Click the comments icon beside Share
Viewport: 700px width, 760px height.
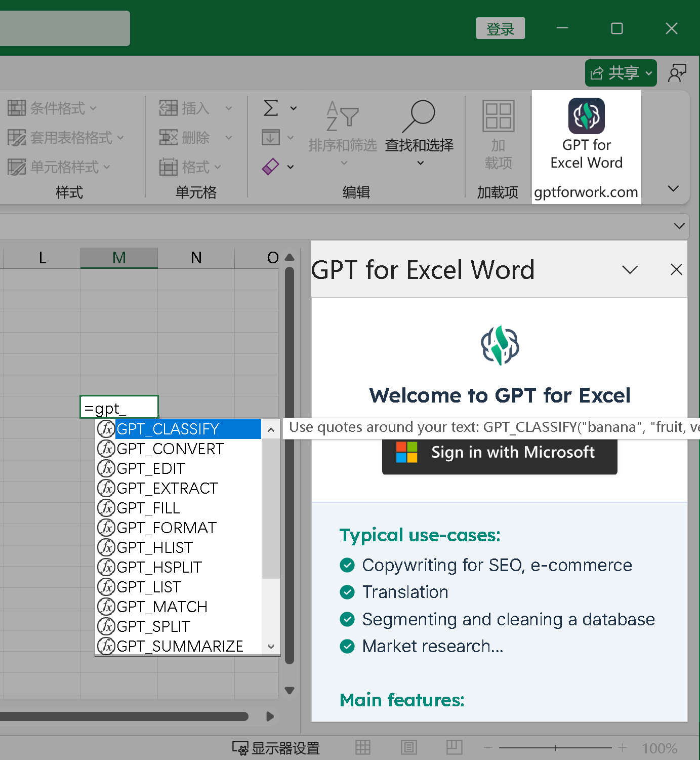[x=677, y=73]
